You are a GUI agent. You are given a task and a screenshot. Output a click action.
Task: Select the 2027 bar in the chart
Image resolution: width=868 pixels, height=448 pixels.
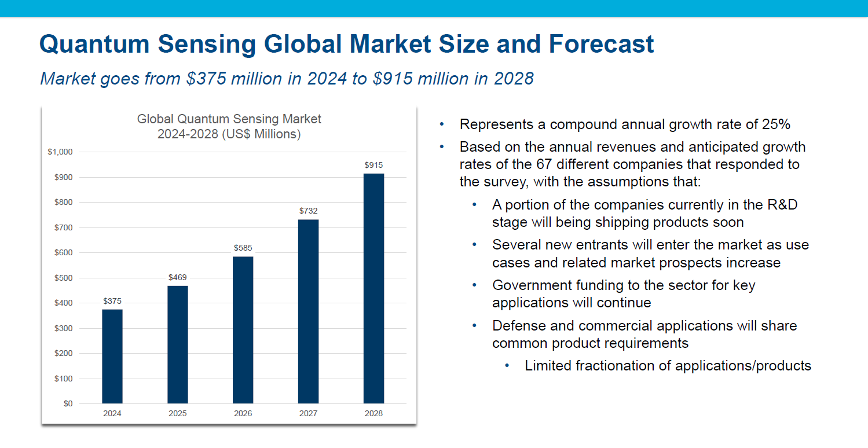pos(308,311)
